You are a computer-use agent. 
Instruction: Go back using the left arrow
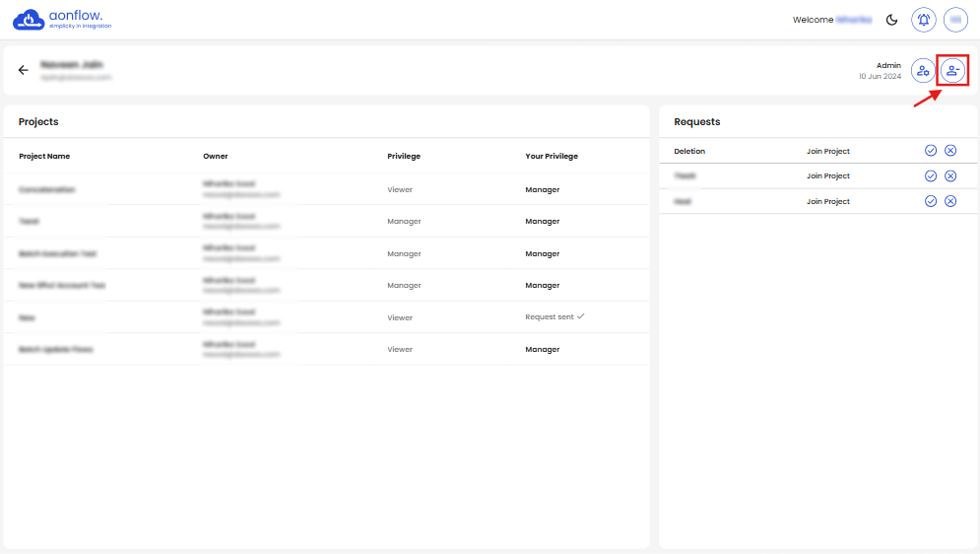(x=24, y=71)
